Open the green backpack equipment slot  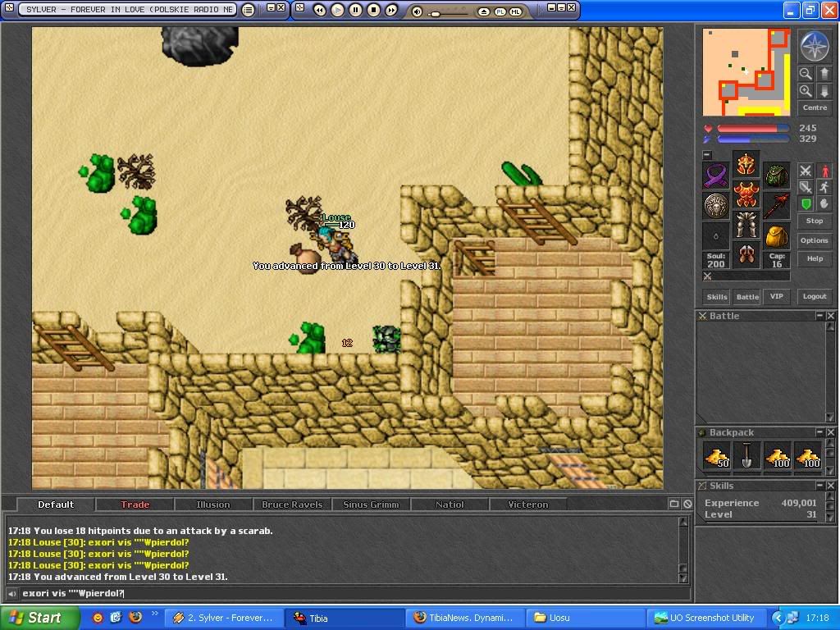click(x=777, y=176)
